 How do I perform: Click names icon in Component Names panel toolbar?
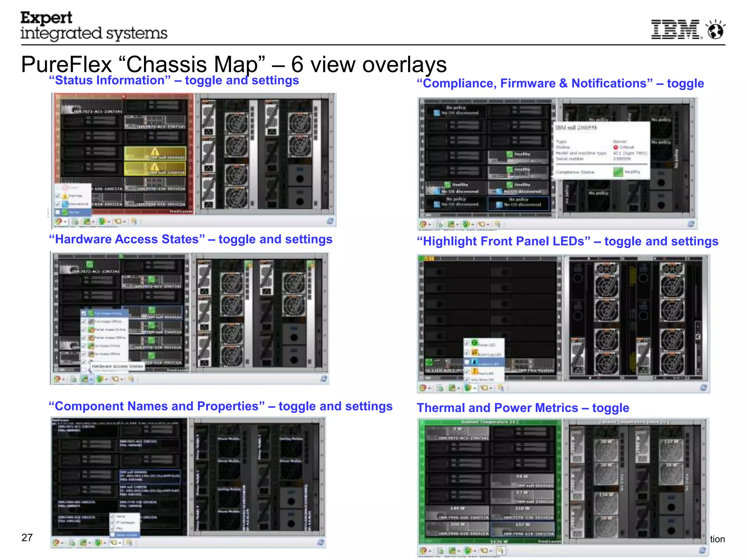click(x=113, y=542)
